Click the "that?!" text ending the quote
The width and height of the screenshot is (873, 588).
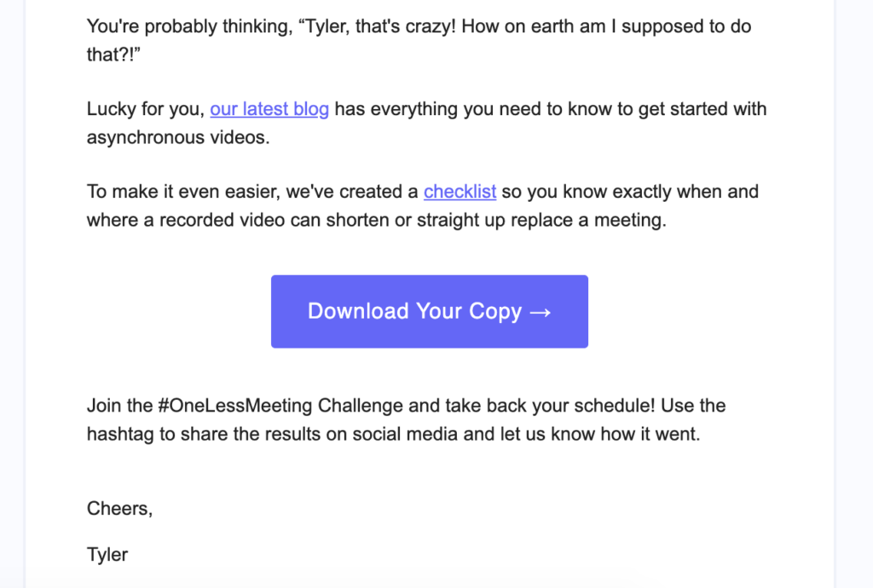(113, 55)
